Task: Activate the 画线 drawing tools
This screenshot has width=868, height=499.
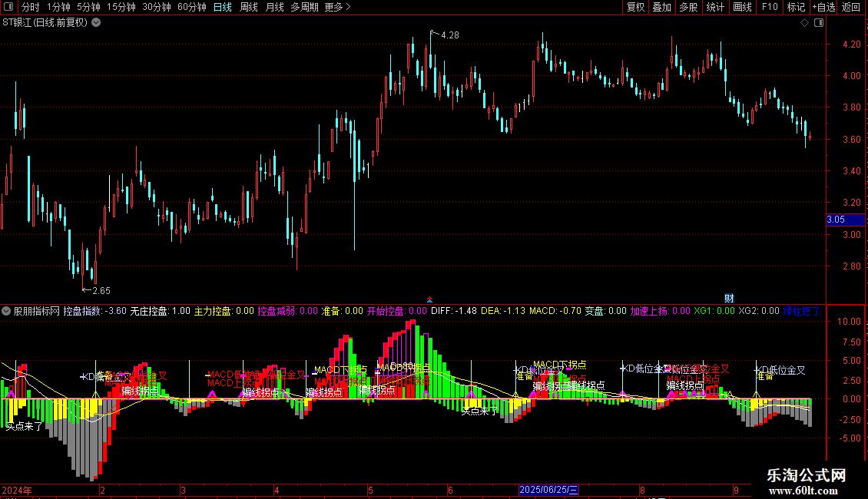Action: pos(742,7)
